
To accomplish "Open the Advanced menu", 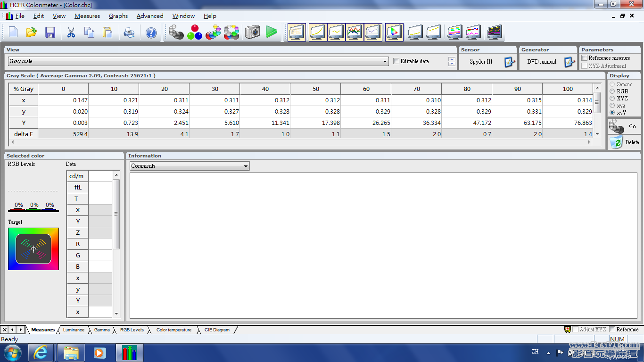I will click(150, 16).
